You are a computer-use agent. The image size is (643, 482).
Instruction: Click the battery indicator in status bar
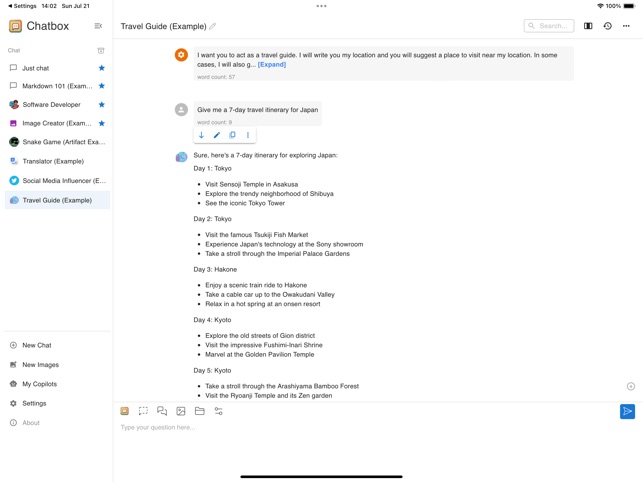coord(629,6)
